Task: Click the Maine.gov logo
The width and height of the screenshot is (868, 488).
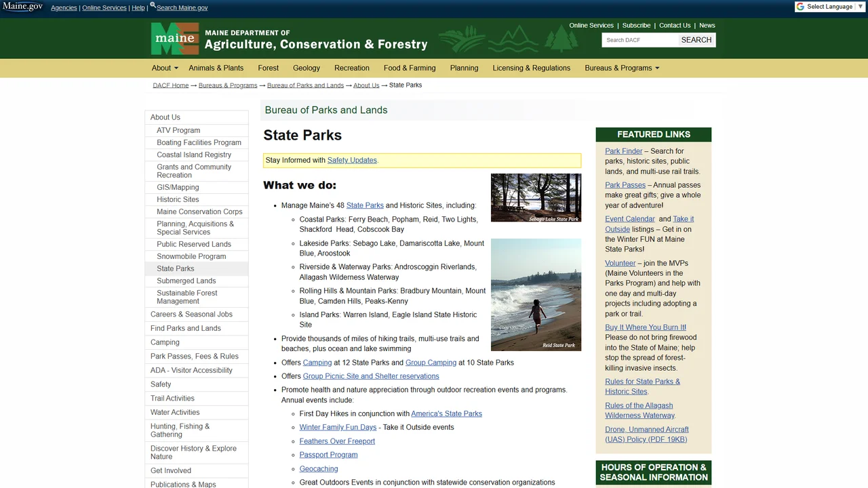Action: pos(22,7)
